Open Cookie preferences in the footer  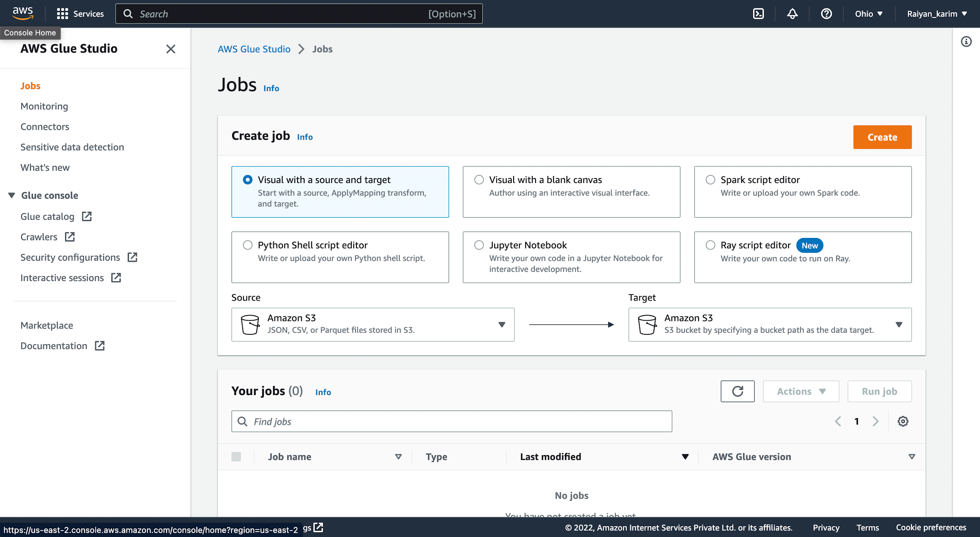tap(931, 528)
